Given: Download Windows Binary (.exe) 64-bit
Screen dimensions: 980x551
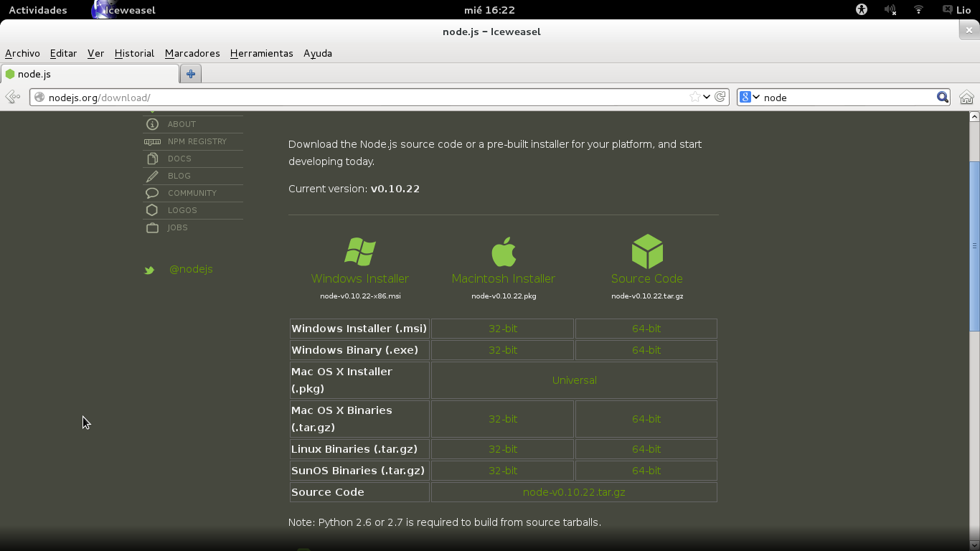Looking at the screenshot, I should pos(646,350).
